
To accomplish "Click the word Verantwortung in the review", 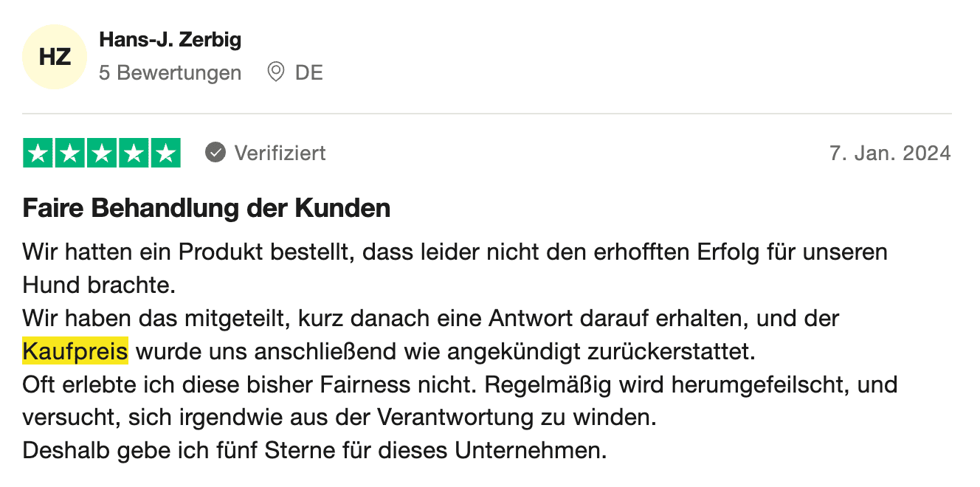I will click(x=456, y=417).
